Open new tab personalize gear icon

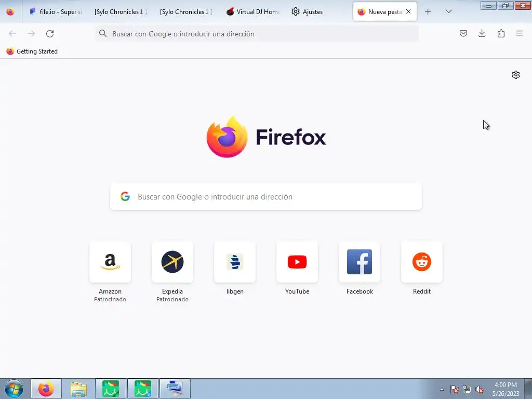click(516, 75)
